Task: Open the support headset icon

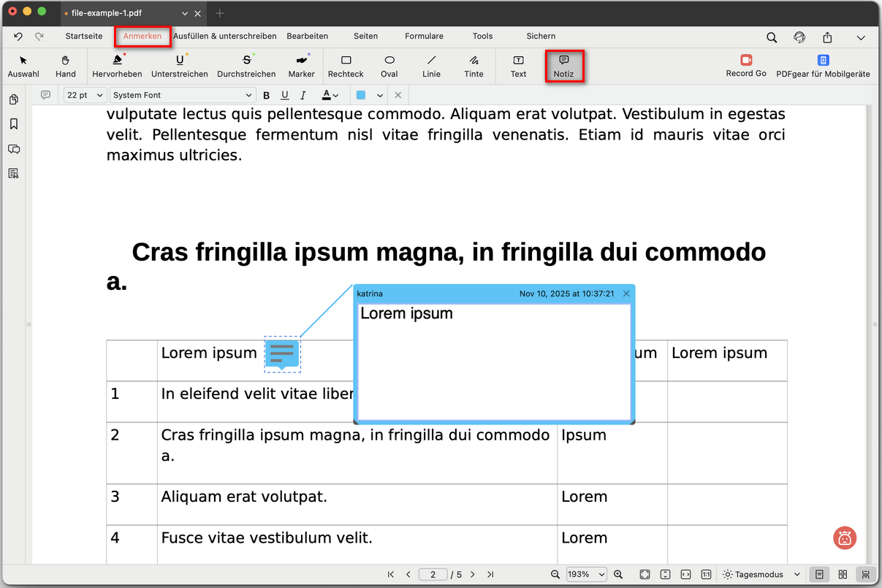Action: click(x=799, y=37)
